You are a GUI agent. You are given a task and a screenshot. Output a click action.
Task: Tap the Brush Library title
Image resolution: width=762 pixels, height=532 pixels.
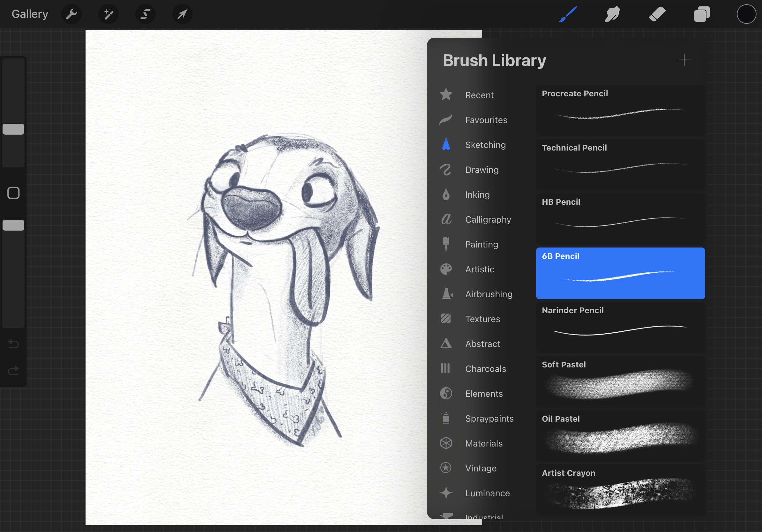[x=494, y=60]
